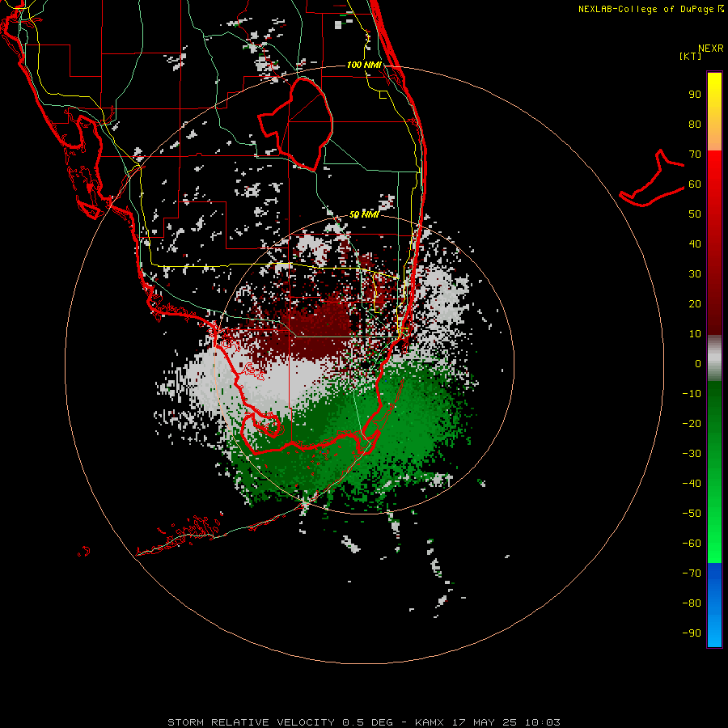
Task: Click the positive 10 knot scale label
Action: (x=695, y=334)
